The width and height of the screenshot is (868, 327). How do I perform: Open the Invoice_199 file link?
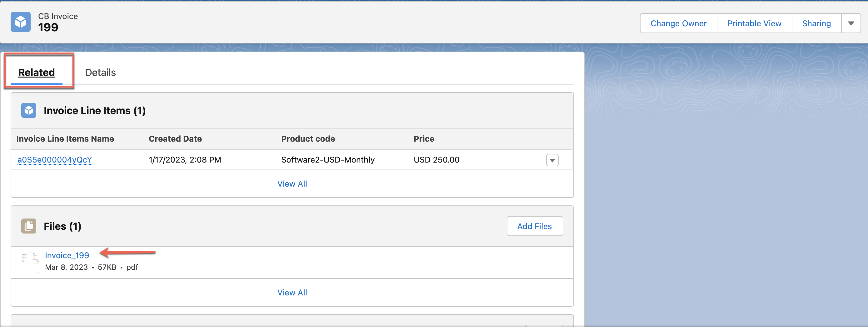67,255
